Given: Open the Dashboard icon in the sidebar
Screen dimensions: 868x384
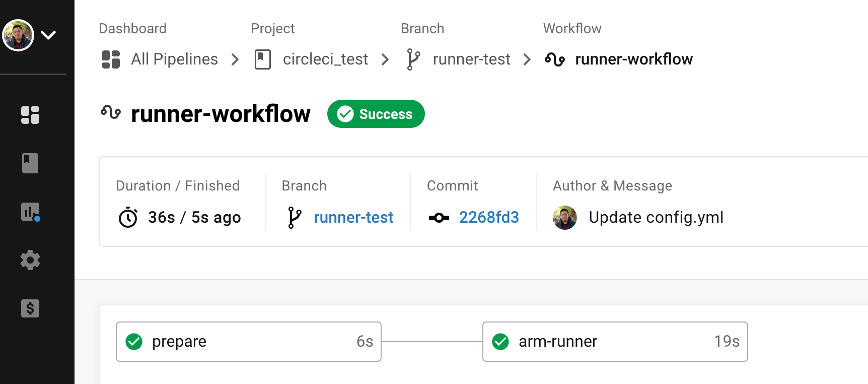Looking at the screenshot, I should pos(30,115).
